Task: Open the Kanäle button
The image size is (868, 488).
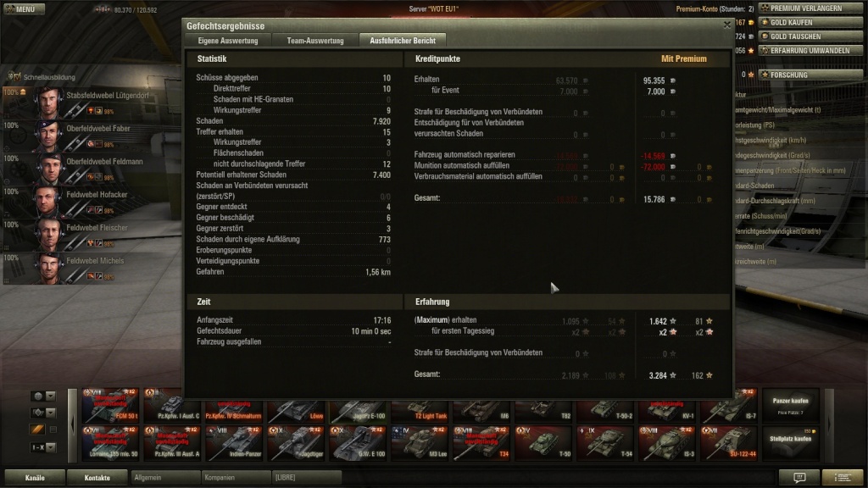Action: pos(34,478)
